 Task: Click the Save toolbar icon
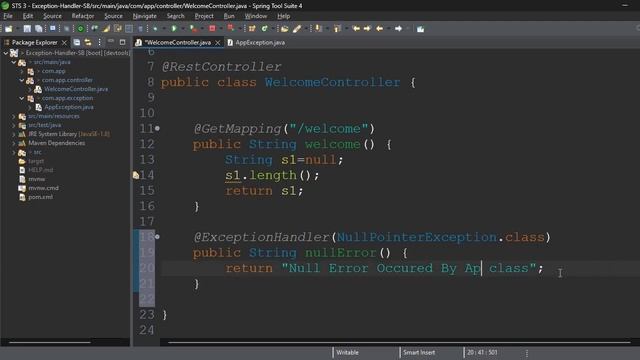tap(27, 29)
